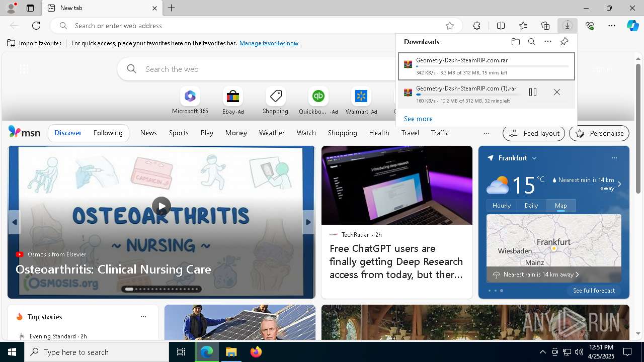Go to next carousel slide
644x362 pixels.
(x=308, y=222)
